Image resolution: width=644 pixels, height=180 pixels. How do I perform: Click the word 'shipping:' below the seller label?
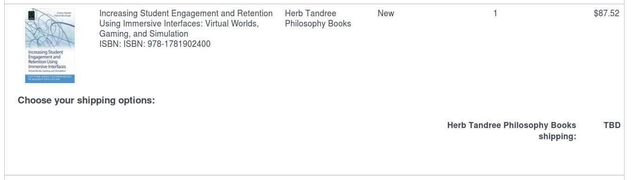click(x=557, y=136)
